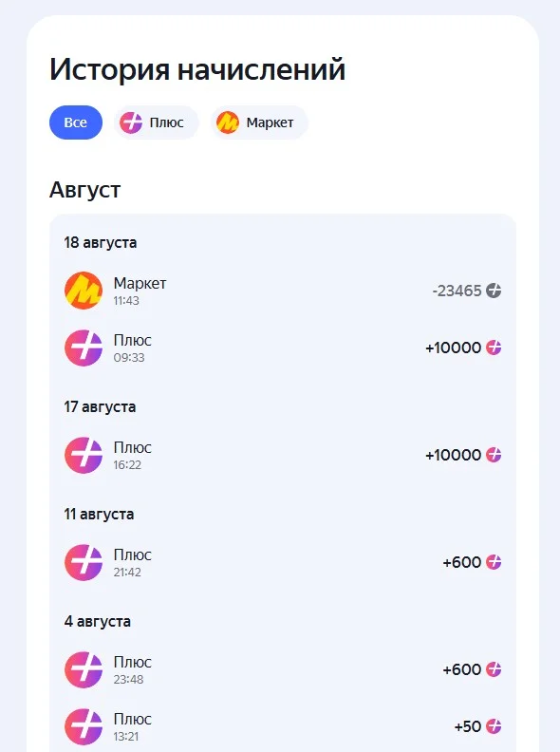Click the Плюс logo at 09:33
Viewport: 560px width, 752px height.
pyautogui.click(x=84, y=348)
